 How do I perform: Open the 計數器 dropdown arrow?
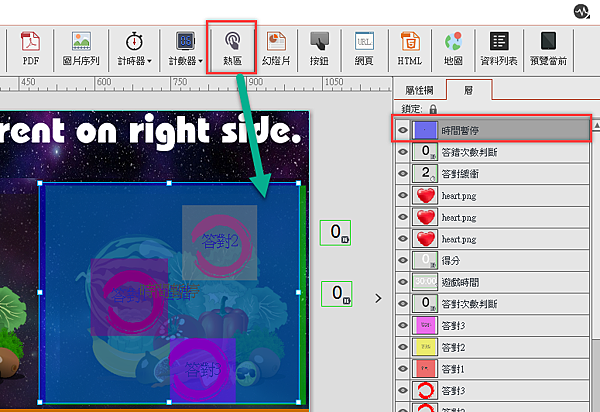tap(200, 61)
